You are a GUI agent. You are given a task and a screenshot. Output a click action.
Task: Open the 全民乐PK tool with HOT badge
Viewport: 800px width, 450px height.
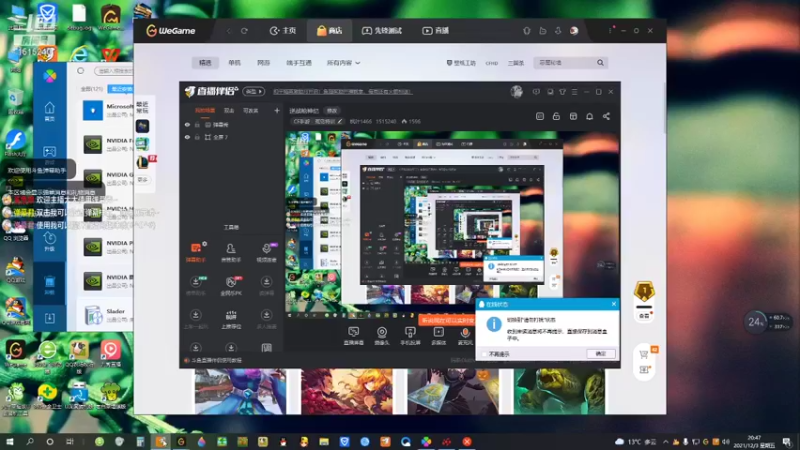[231, 286]
